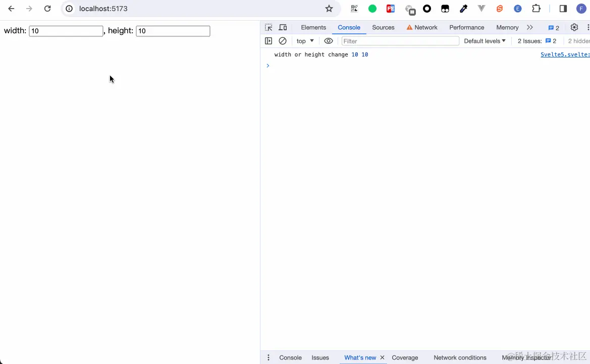590x364 pixels.
Task: Switch to the drawer Console tab
Action: tap(291, 357)
